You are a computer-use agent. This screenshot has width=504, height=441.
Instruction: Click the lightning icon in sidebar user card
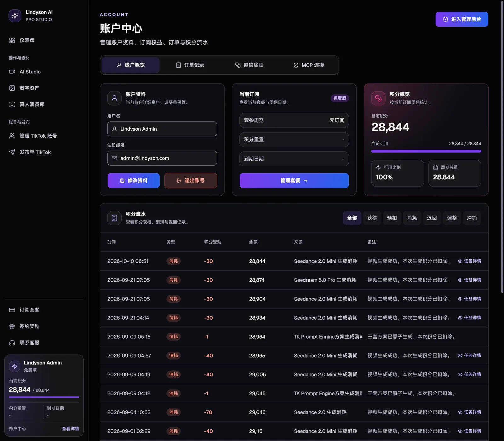click(14, 366)
